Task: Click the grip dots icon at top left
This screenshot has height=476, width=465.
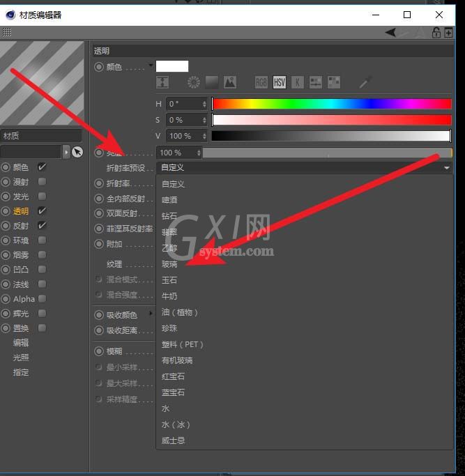Action: 7,32
